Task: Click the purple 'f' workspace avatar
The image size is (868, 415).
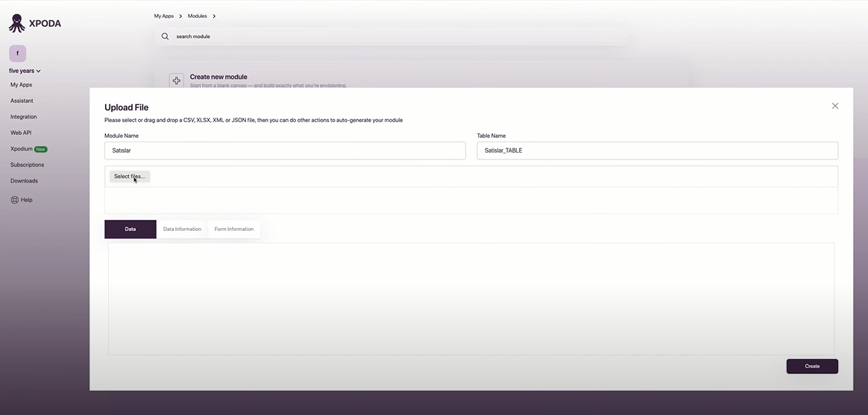Action: [x=18, y=54]
